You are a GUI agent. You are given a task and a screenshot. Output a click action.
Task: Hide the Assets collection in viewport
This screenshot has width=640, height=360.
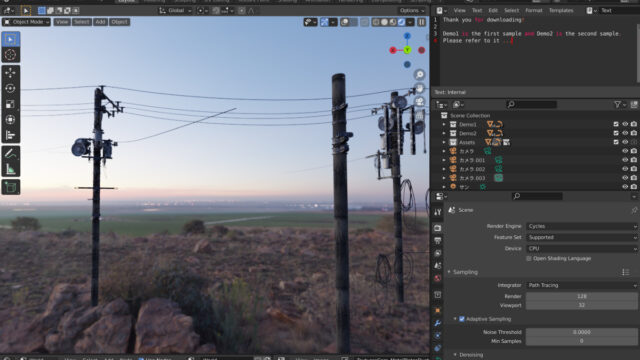625,142
